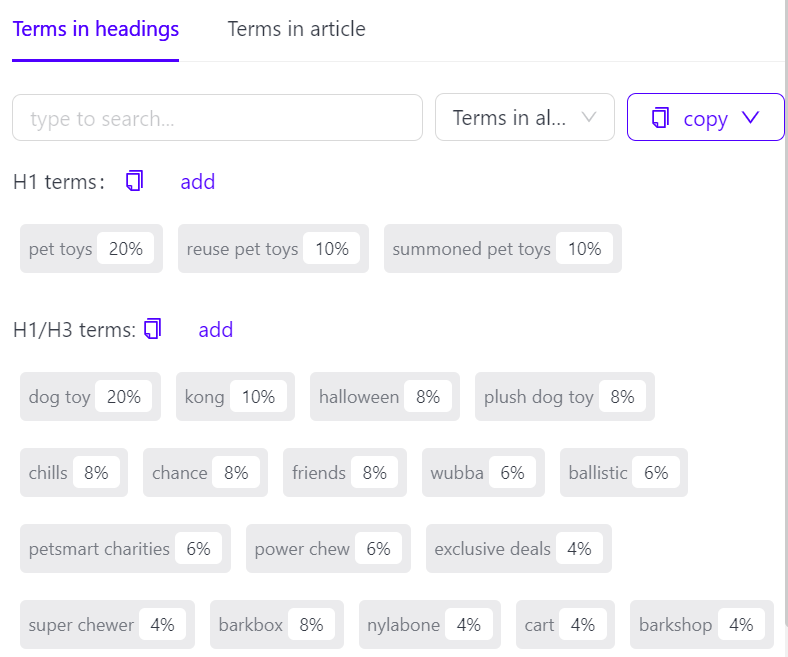Viewport: 788px width, 657px height.
Task: Expand the 'Terms in al...' dropdown
Action: [x=524, y=118]
